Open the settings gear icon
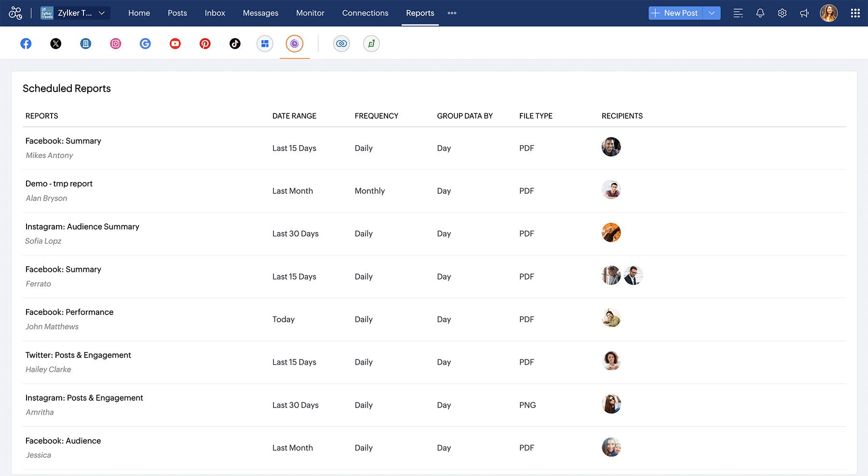 pyautogui.click(x=782, y=13)
